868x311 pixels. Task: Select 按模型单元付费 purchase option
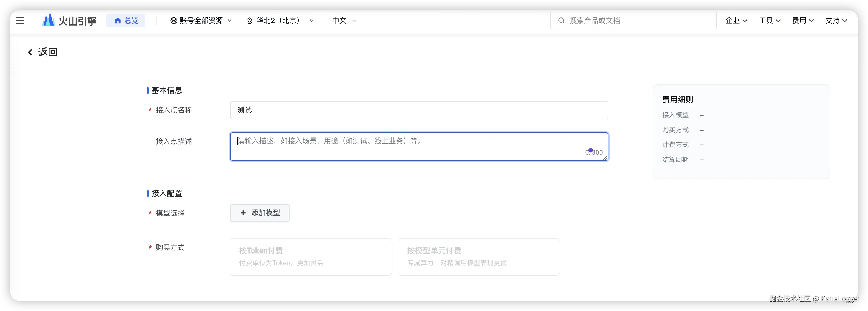(478, 257)
